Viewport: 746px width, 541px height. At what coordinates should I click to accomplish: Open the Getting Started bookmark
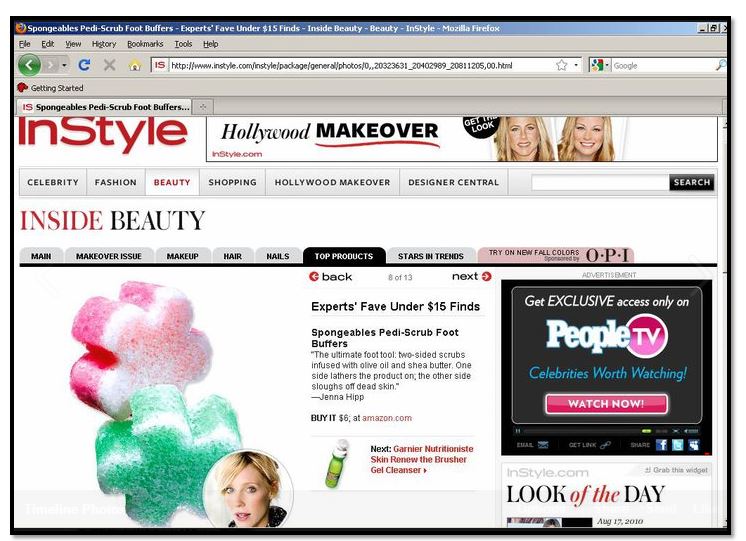50,88
